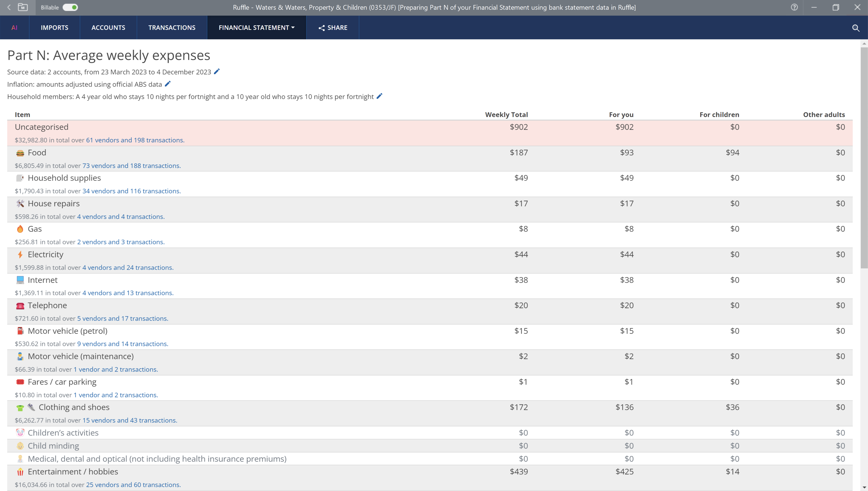Toggle the Billable switch off
This screenshot has height=491, width=868.
point(71,7)
